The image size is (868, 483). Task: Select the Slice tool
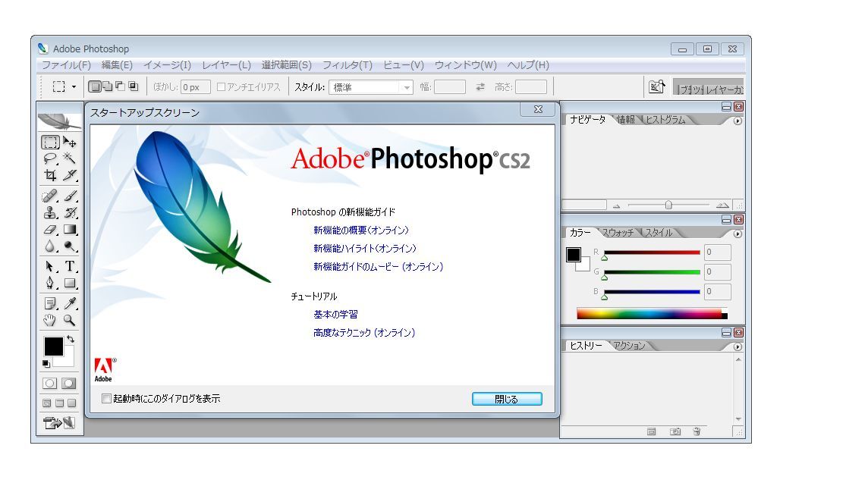click(x=70, y=175)
